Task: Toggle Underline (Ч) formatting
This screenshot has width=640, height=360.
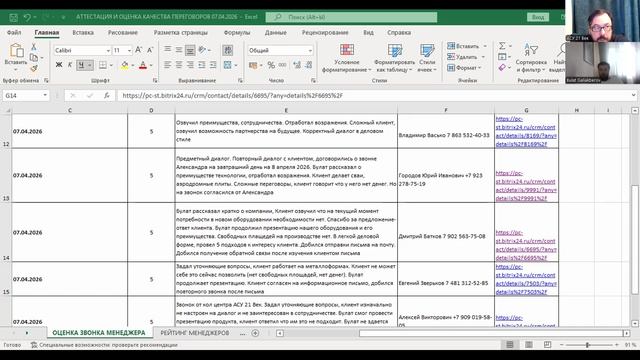Action: [81, 65]
